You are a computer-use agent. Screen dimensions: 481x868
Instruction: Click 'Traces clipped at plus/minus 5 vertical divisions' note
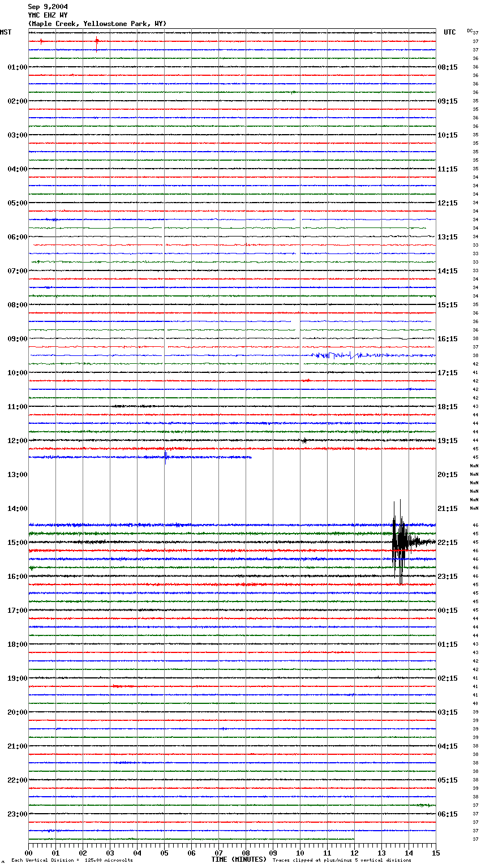[x=342, y=861]
